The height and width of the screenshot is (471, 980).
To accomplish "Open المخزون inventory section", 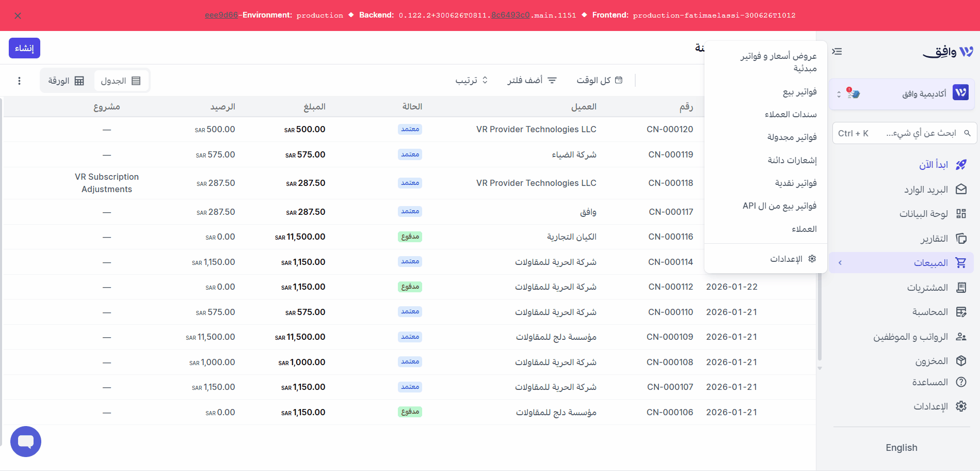I will tap(940, 361).
